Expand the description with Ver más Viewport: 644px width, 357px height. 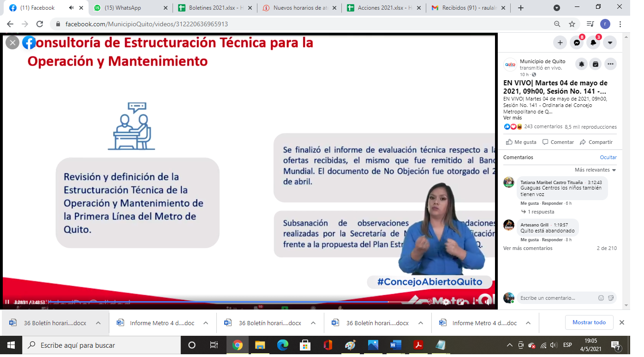513,118
